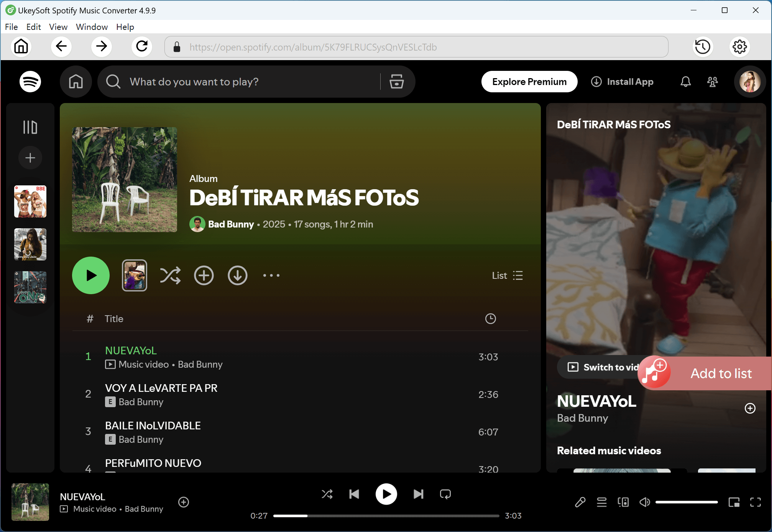Click the Spotify Browse icon in search bar
The width and height of the screenshot is (772, 532).
(x=397, y=82)
